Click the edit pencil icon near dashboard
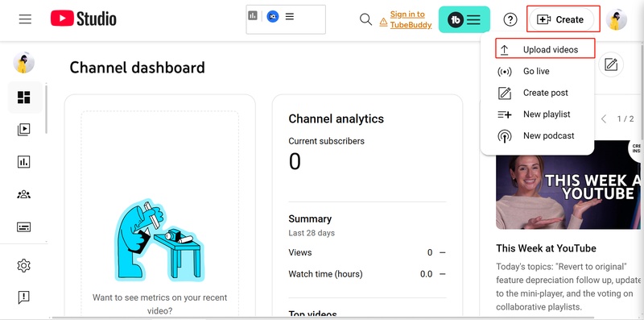644x320 pixels. tap(611, 64)
